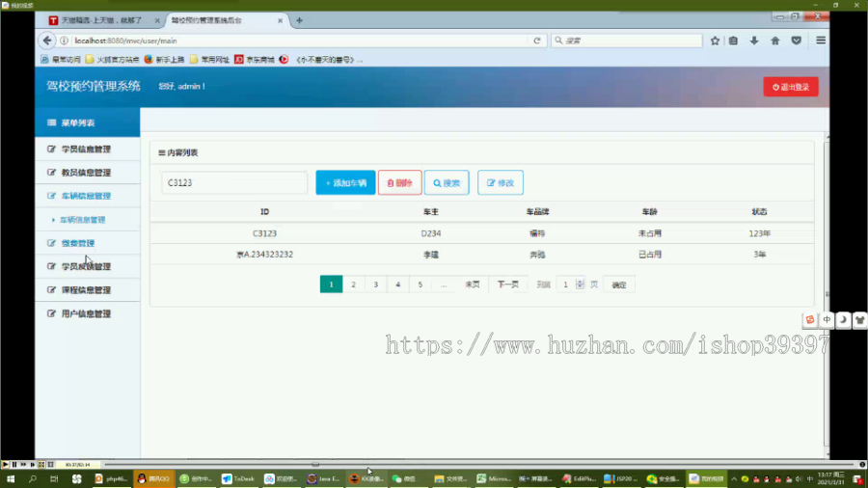Go to pagination page 2
868x488 pixels.
tap(353, 285)
